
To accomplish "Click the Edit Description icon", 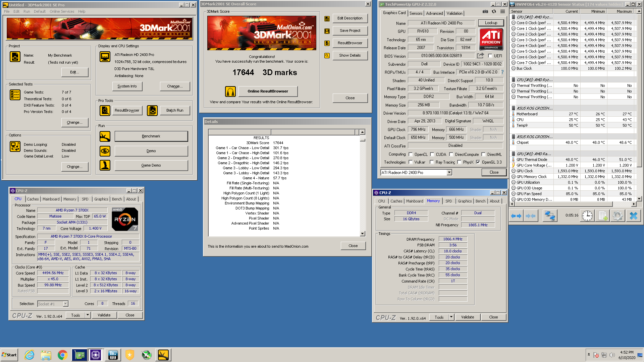I will point(327,18).
